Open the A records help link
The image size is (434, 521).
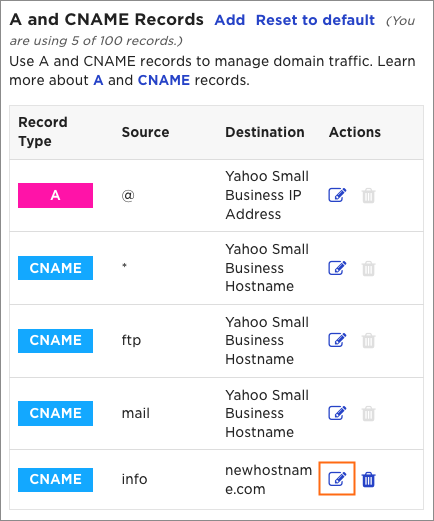pyautogui.click(x=98, y=80)
